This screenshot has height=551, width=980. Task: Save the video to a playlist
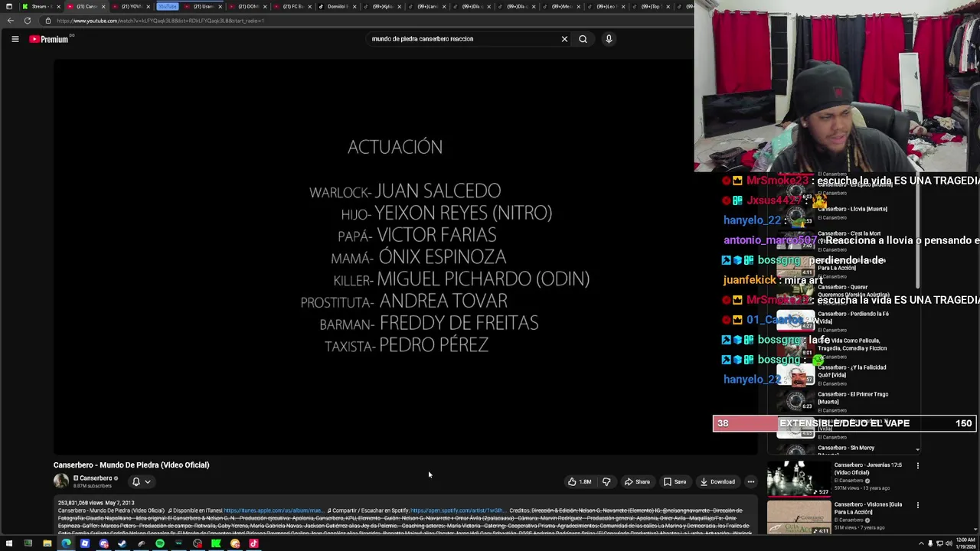pyautogui.click(x=675, y=482)
